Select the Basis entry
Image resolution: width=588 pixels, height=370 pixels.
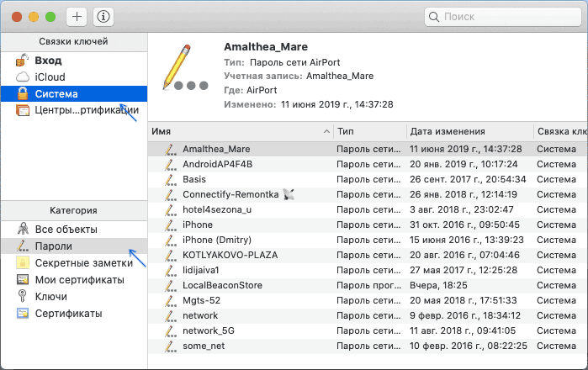coord(368,179)
